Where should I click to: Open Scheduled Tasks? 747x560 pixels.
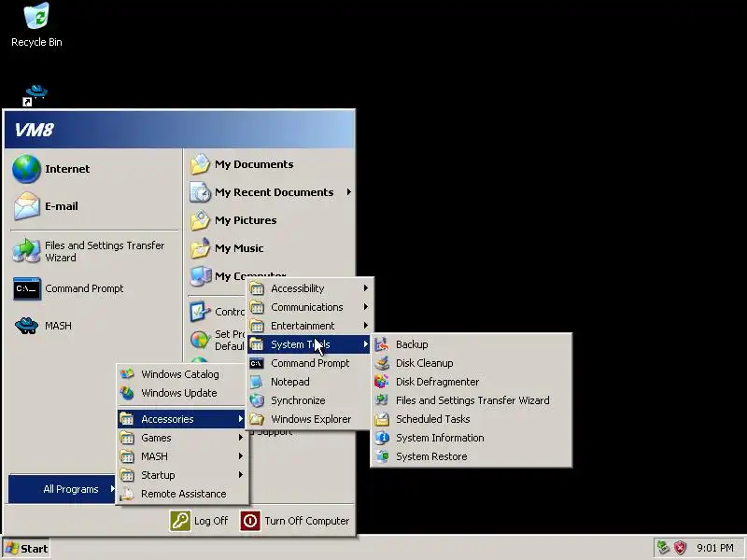click(x=471, y=419)
